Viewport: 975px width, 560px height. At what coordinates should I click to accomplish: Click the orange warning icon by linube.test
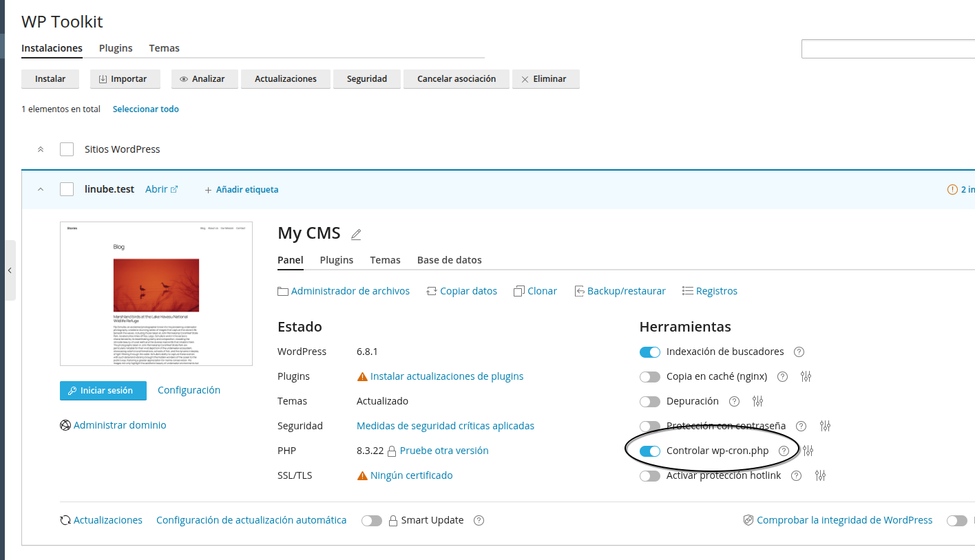953,189
